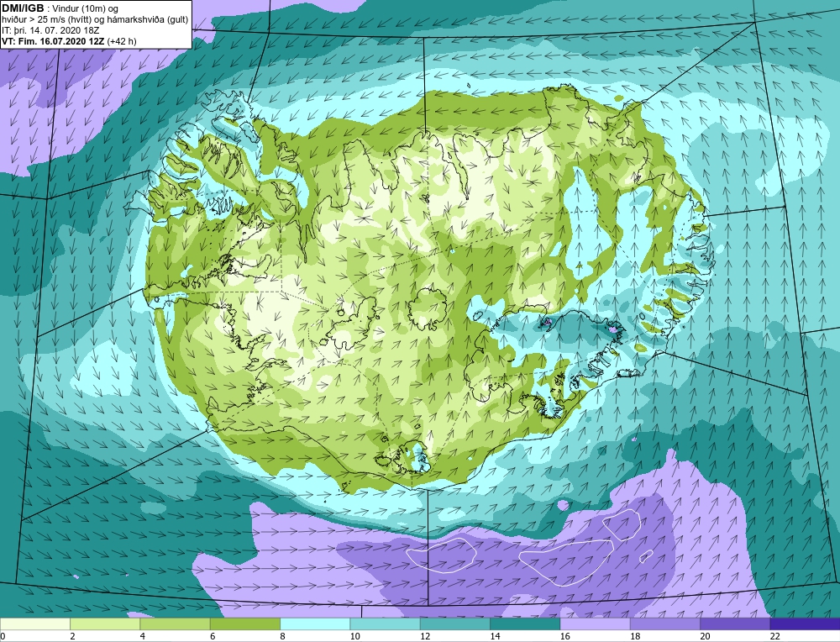Click legend scale label '22'

pyautogui.click(x=775, y=636)
